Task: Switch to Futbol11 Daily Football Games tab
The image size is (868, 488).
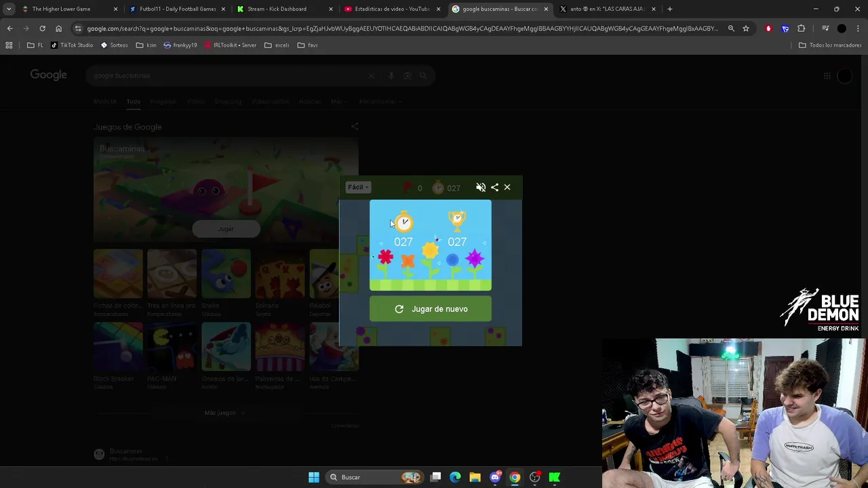Action: (178, 9)
